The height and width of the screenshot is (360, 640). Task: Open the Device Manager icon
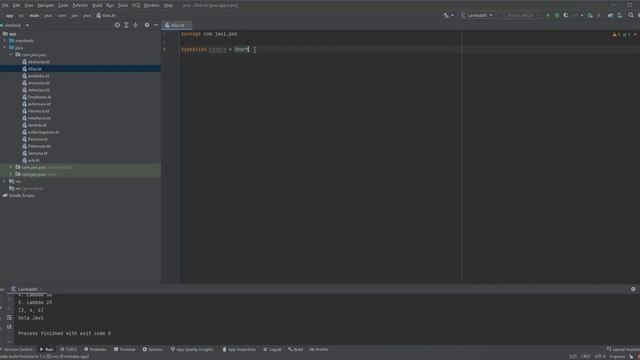[620, 16]
